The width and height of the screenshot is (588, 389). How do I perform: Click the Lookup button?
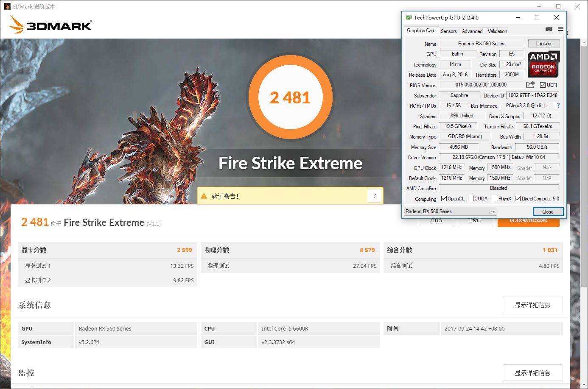tap(543, 44)
